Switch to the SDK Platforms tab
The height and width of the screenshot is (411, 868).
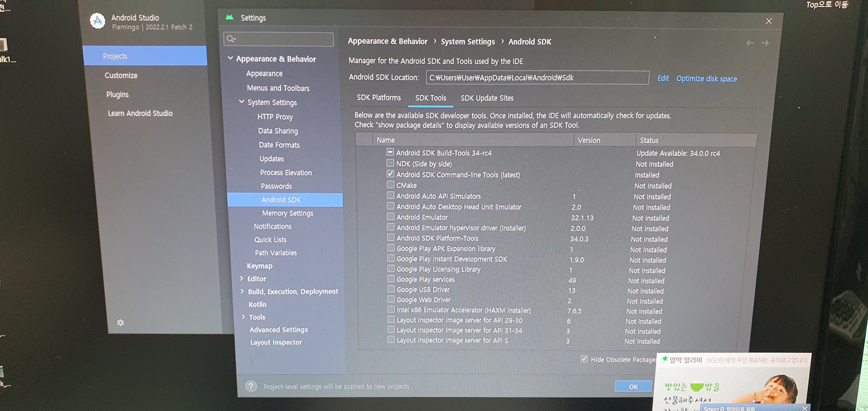click(379, 98)
